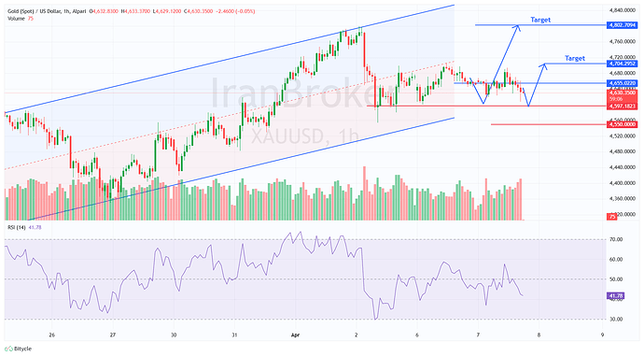This screenshot has height=356, width=644.
Task: Click the 4,680.0000 price axis tick
Action: coord(623,73)
